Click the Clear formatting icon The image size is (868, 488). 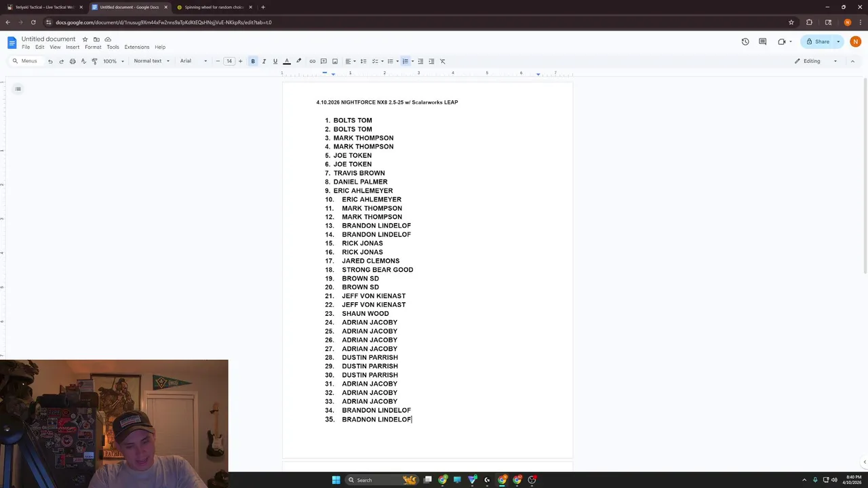click(x=443, y=61)
